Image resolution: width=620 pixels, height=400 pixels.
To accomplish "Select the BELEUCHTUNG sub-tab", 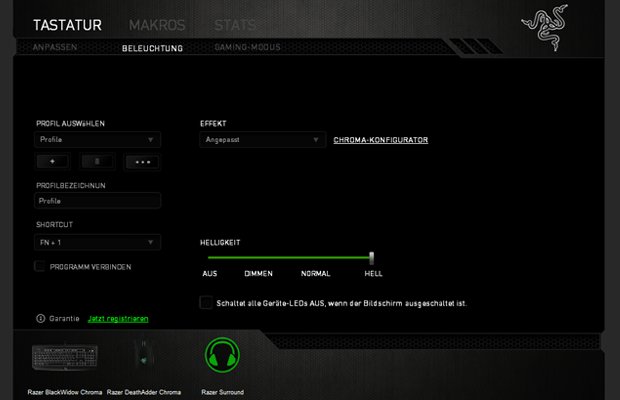I will pos(152,48).
